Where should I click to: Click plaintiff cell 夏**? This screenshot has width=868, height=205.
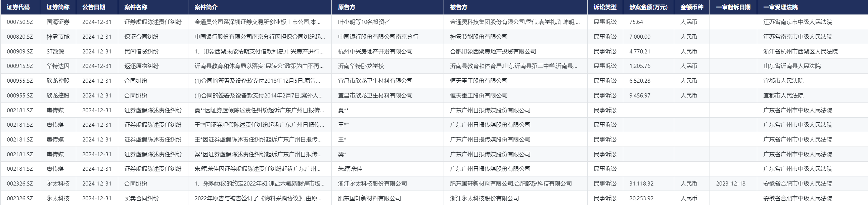tap(344, 110)
